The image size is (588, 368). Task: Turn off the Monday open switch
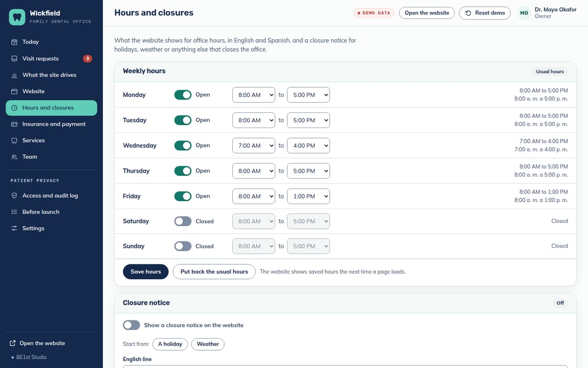[x=183, y=95]
